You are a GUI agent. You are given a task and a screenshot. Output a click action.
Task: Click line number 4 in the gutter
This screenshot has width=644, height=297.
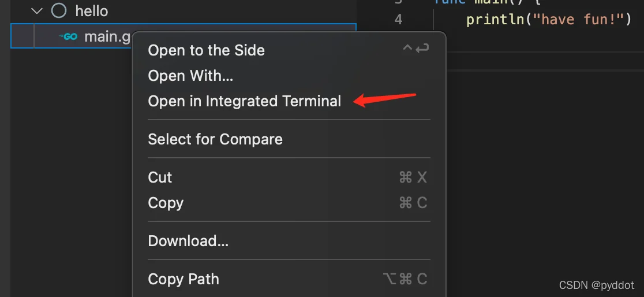[x=398, y=19]
